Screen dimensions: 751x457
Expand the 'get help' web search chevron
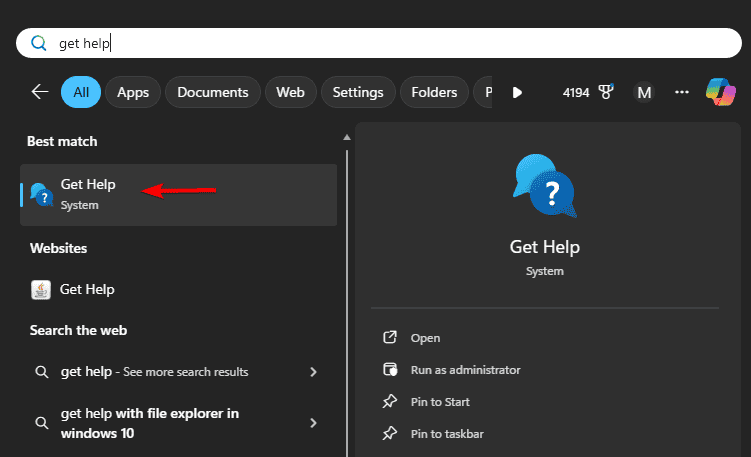pos(313,372)
